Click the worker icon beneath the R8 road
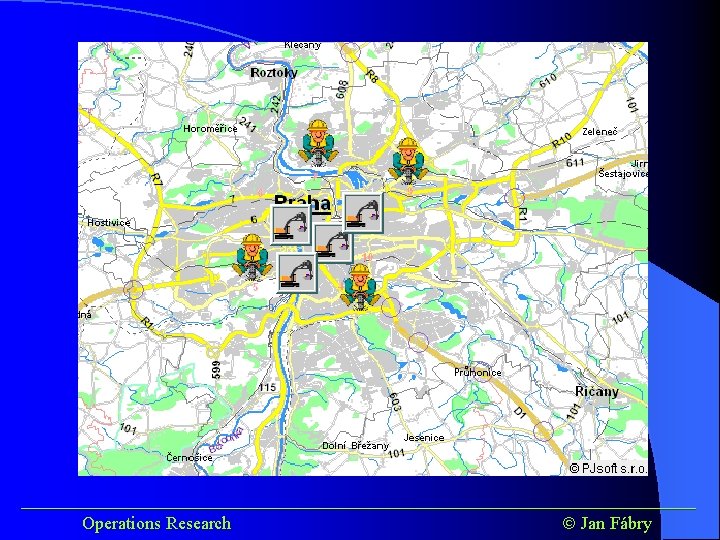The image size is (720, 540). click(x=408, y=160)
